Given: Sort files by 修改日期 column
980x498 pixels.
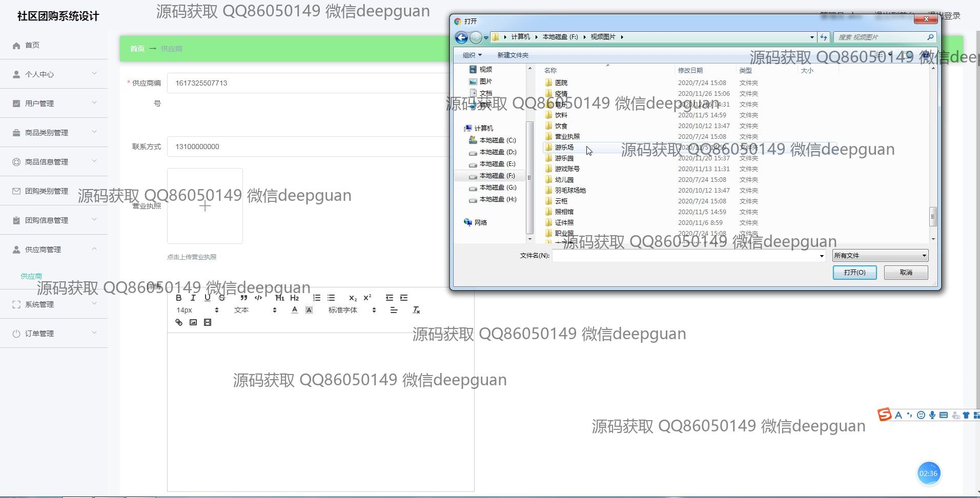Looking at the screenshot, I should click(690, 71).
